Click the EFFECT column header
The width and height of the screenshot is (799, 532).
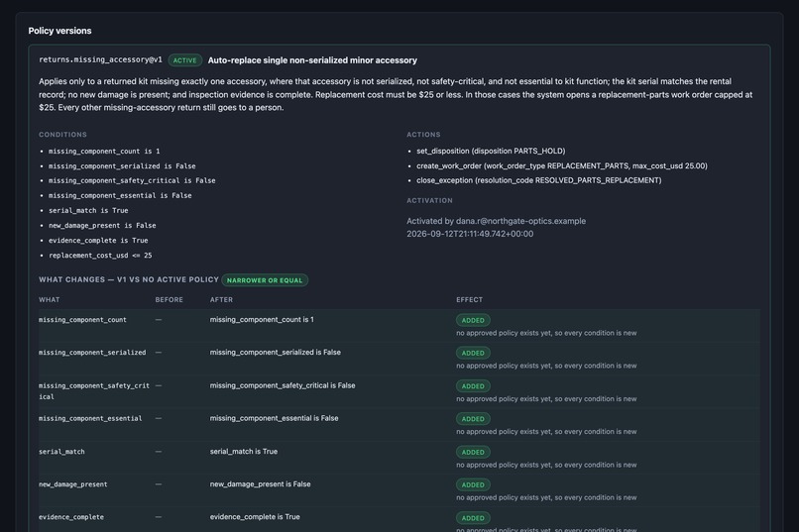[x=469, y=300]
